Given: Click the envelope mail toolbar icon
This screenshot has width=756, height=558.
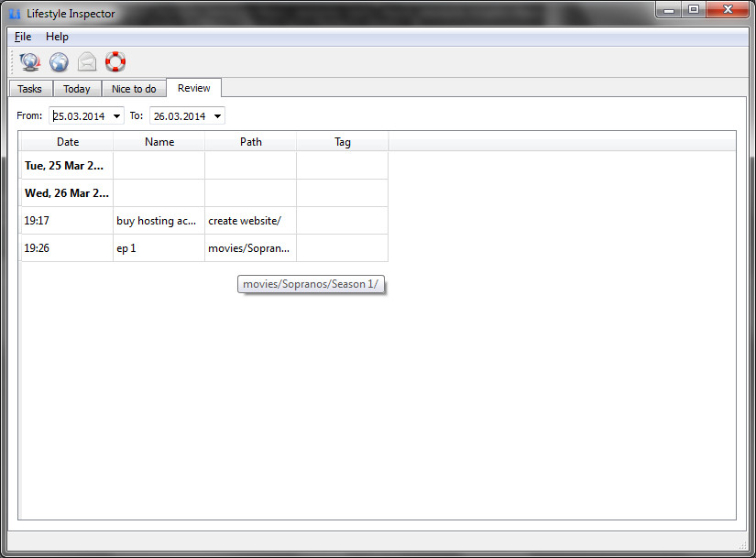Looking at the screenshot, I should [87, 61].
